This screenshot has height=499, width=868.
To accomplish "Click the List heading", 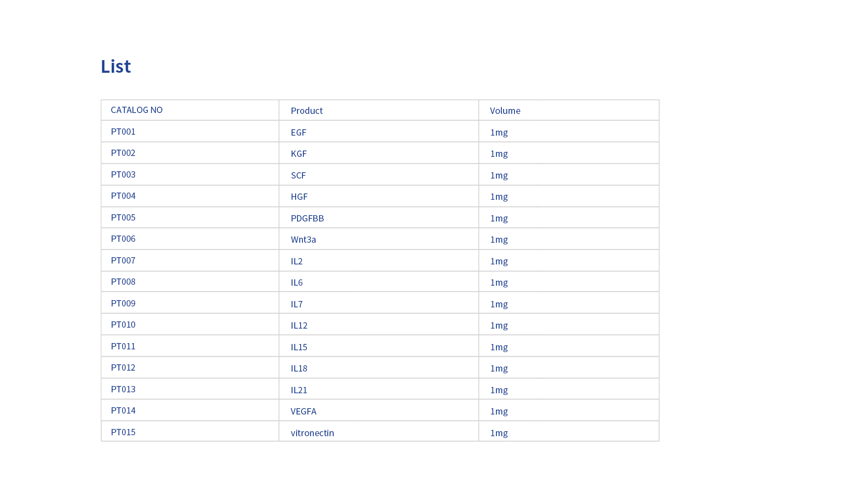I will (x=116, y=66).
